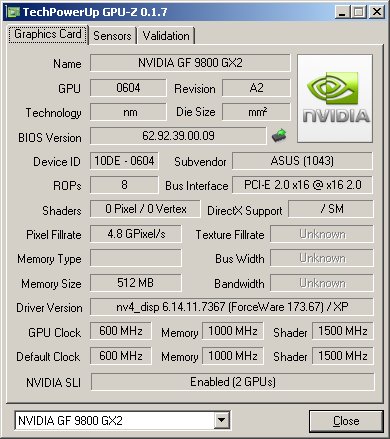
Task: Close window via title bar X
Action: click(x=377, y=12)
